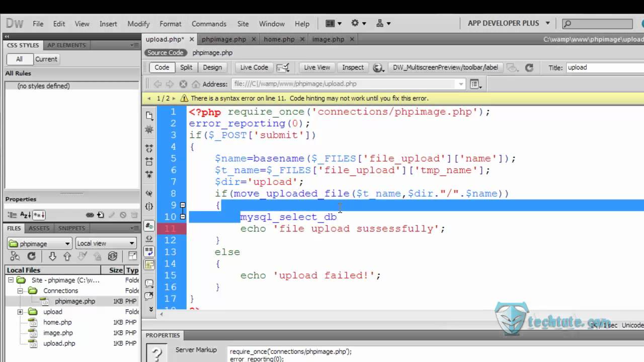Open the phpimage site dropdown
Viewport: 644px width, 362px height.
[39, 243]
